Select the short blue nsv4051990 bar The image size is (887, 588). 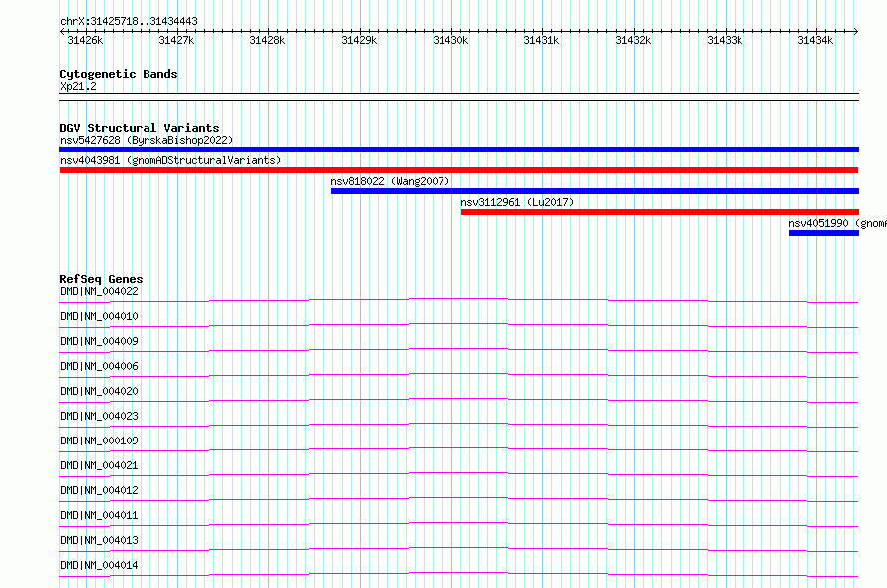coord(824,233)
